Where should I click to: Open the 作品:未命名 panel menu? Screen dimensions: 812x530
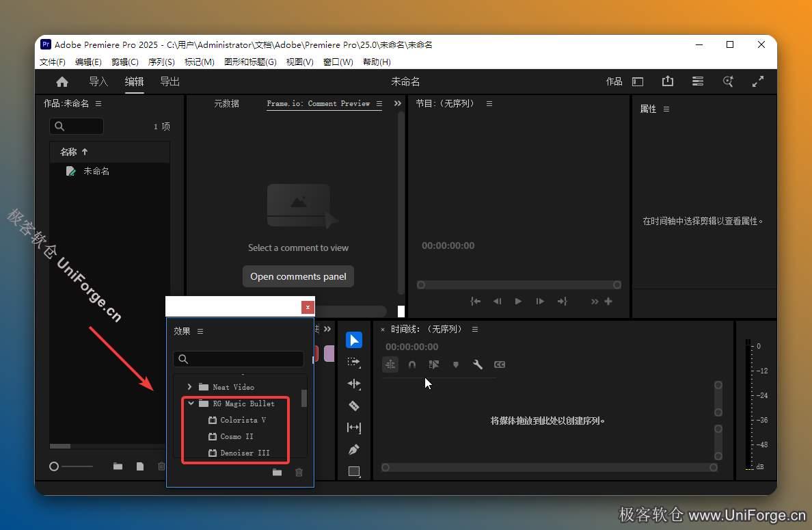[x=98, y=104]
